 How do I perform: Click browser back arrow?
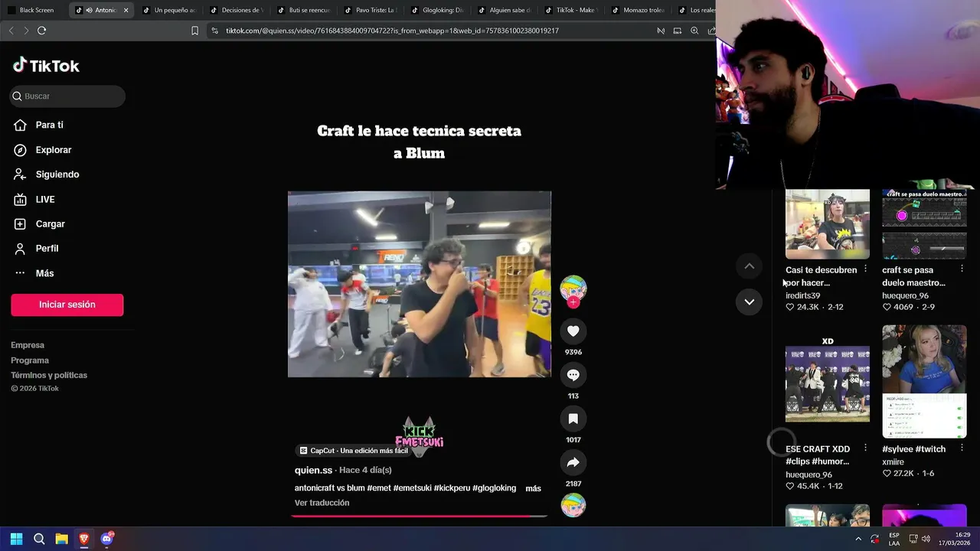click(11, 31)
